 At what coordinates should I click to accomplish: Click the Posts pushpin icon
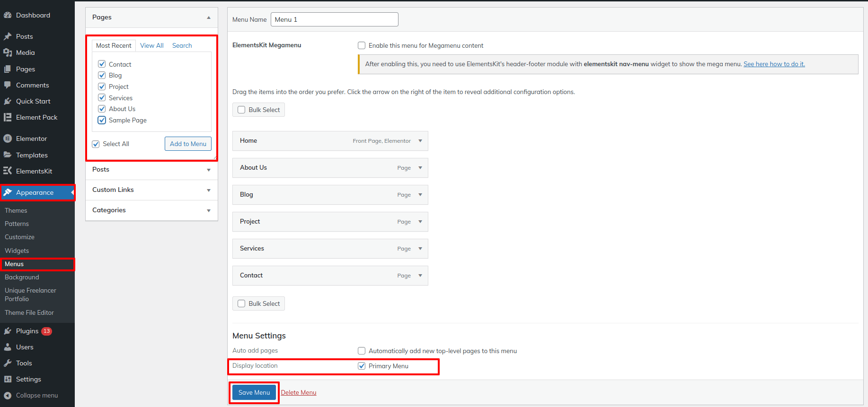coord(8,36)
